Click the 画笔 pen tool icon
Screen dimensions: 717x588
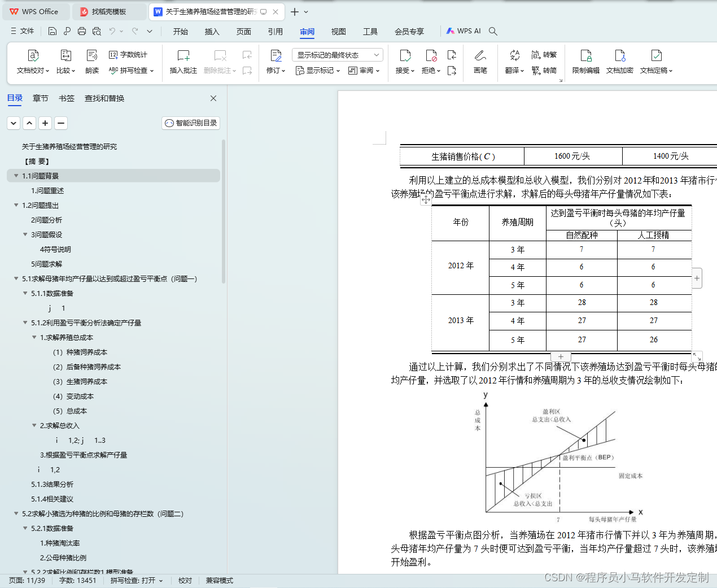coord(480,55)
